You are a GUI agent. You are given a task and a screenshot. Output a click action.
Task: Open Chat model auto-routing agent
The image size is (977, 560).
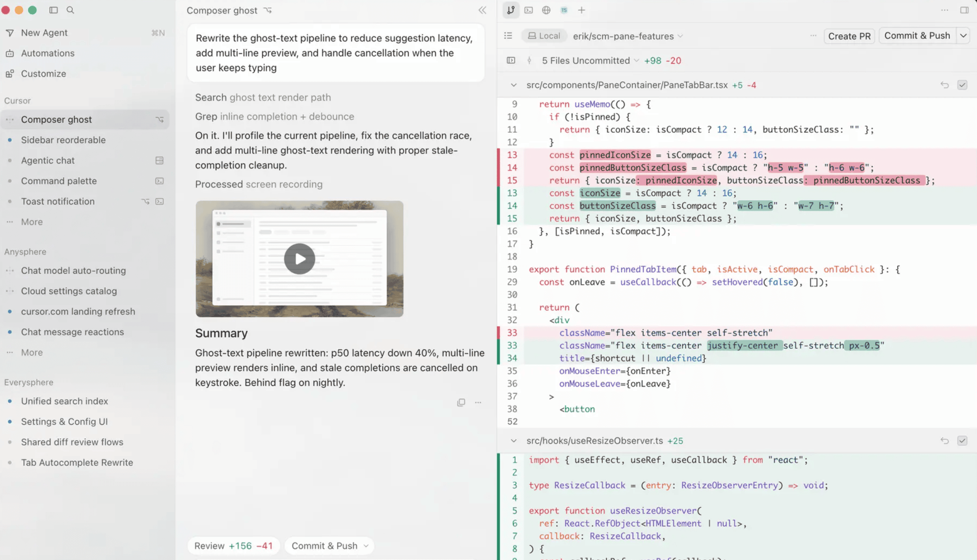pos(85,270)
